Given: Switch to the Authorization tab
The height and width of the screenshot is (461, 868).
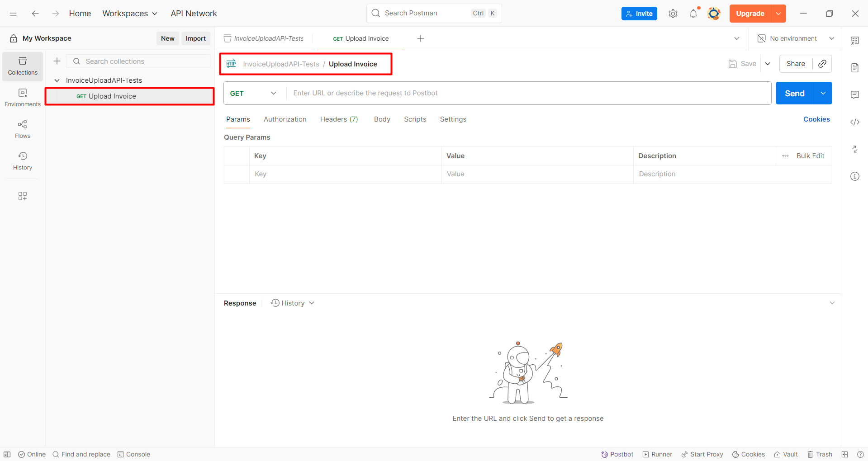Looking at the screenshot, I should tap(285, 119).
